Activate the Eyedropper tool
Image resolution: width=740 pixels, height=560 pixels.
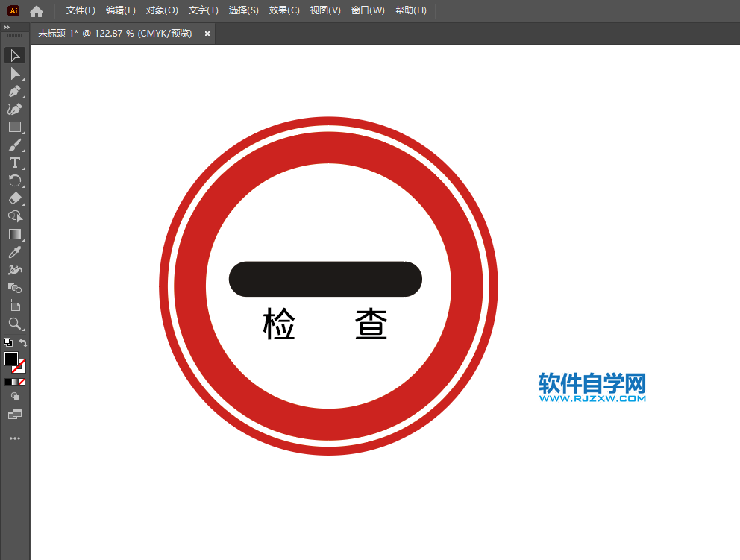click(x=15, y=252)
